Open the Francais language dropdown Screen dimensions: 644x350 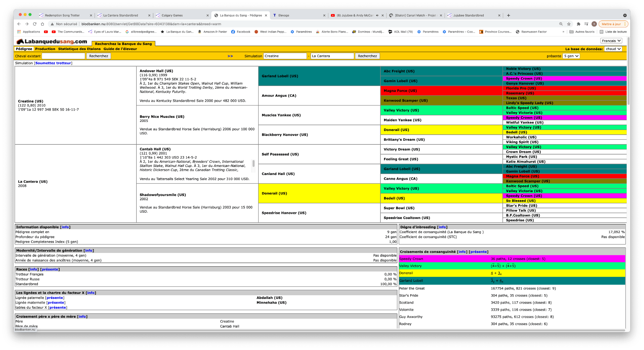click(x=611, y=41)
